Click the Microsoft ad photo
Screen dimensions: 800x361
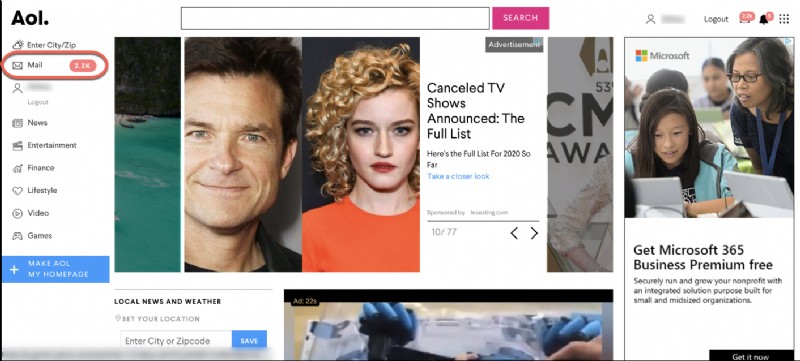coord(709,127)
